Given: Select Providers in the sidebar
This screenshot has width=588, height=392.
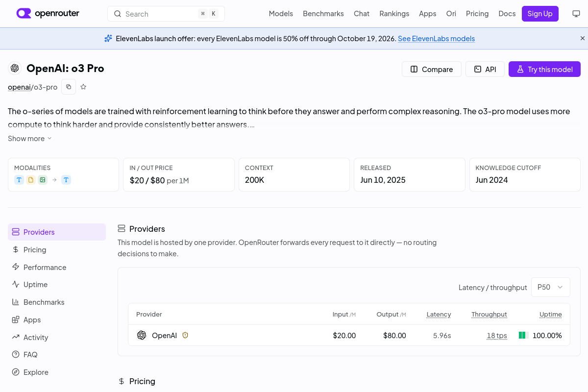Looking at the screenshot, I should pos(57,232).
